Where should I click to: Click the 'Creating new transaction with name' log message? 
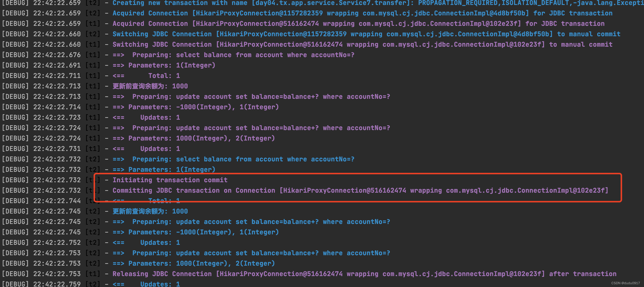point(378,3)
